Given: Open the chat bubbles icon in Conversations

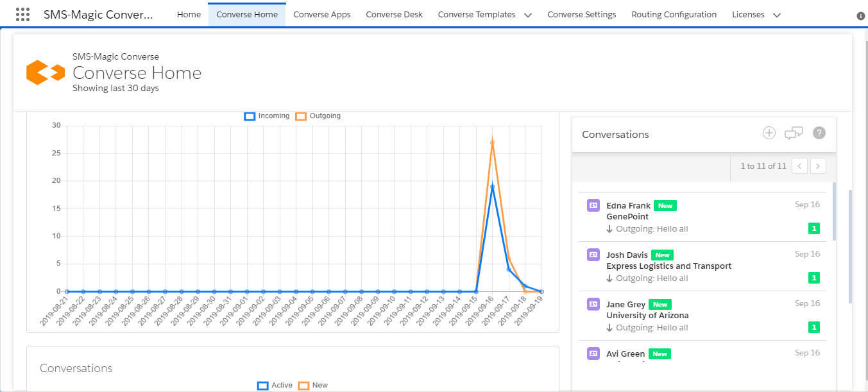Looking at the screenshot, I should coord(794,133).
